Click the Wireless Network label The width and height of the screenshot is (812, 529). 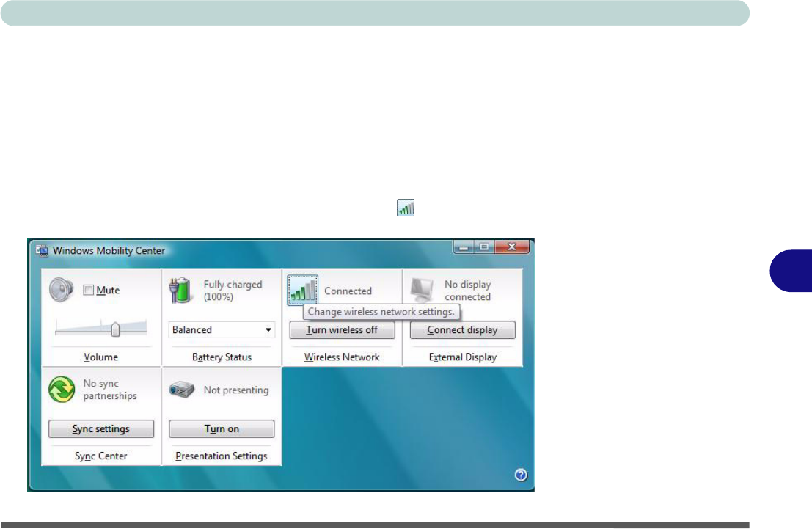pyautogui.click(x=342, y=357)
